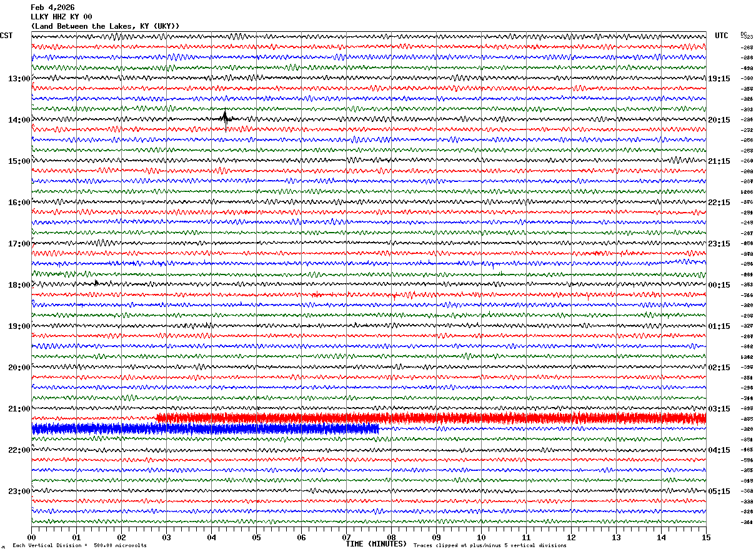756x554 pixels.
Task: Click minute tick 05 on time axis
Action: click(256, 537)
